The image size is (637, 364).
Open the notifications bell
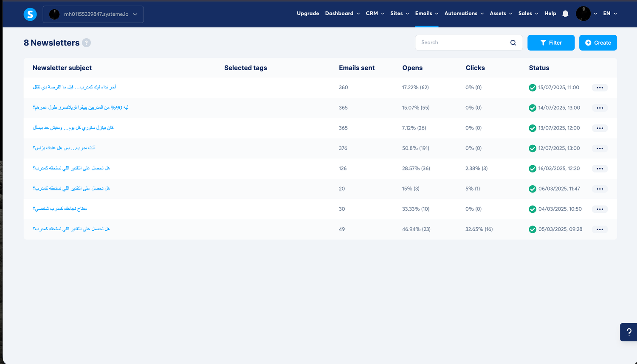(565, 14)
